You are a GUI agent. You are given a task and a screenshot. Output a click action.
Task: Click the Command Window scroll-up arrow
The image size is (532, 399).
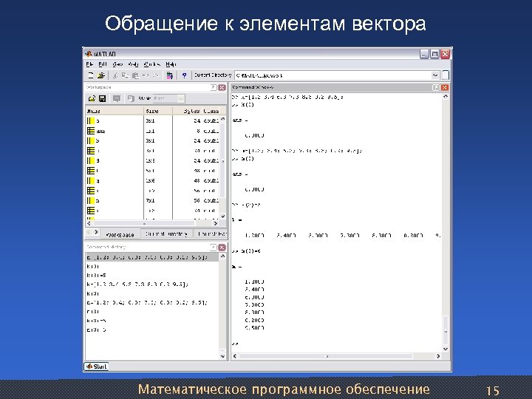pos(446,97)
